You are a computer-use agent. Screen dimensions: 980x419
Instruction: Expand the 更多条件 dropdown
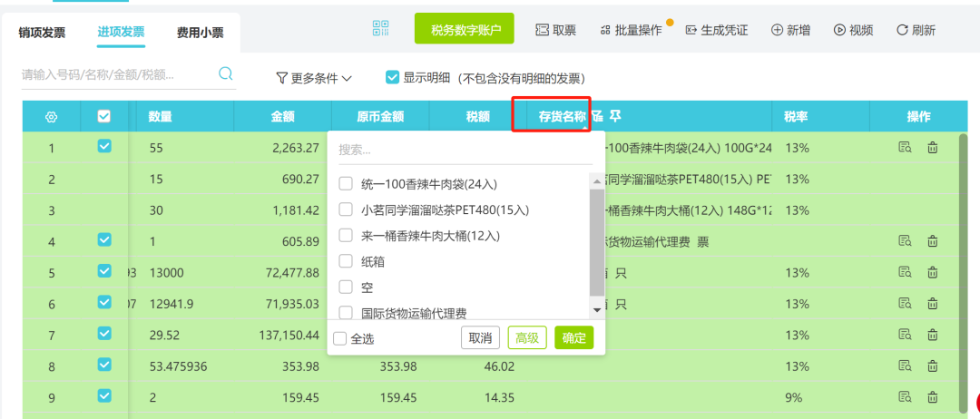(314, 79)
